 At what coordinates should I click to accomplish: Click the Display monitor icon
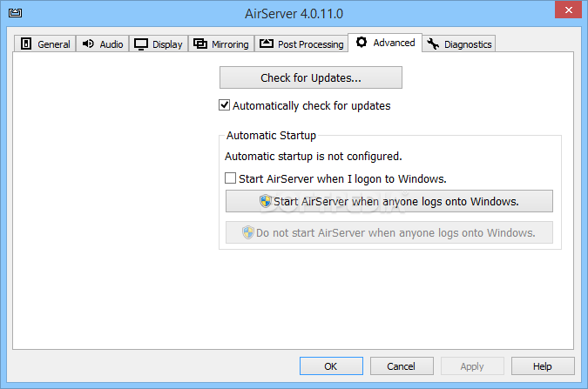pyautogui.click(x=141, y=44)
